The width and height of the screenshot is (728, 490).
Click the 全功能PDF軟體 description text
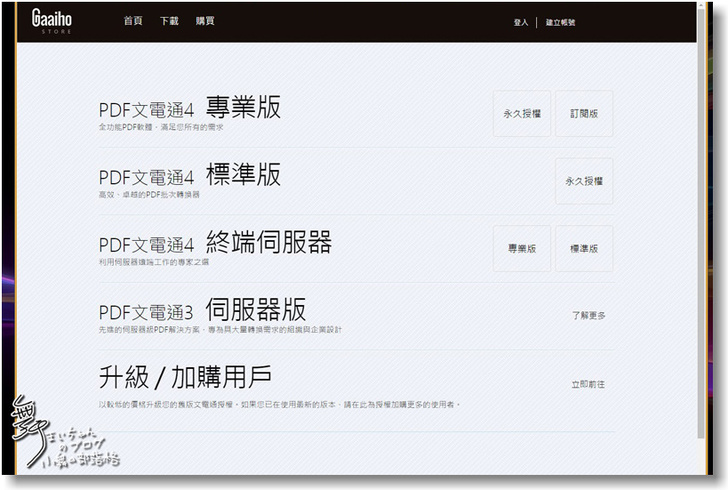[161, 127]
